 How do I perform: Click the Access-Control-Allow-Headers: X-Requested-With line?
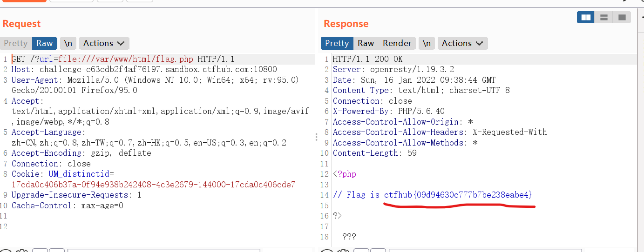click(x=440, y=132)
